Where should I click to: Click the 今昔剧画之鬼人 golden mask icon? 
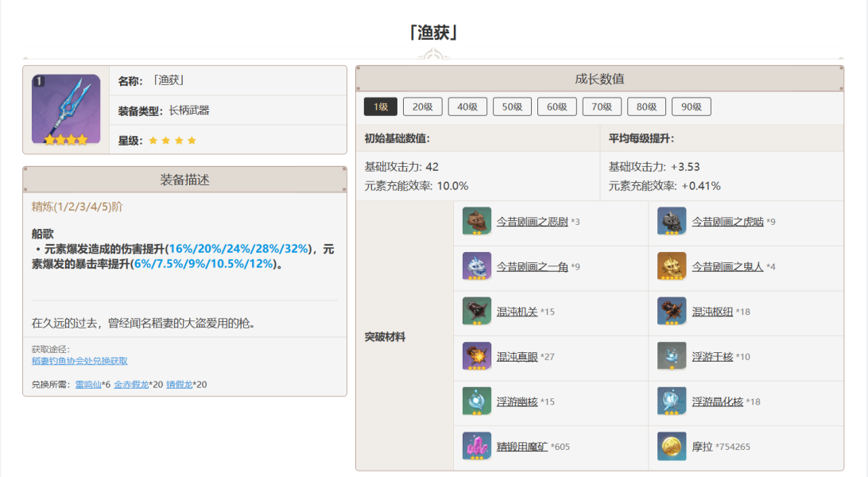(672, 266)
